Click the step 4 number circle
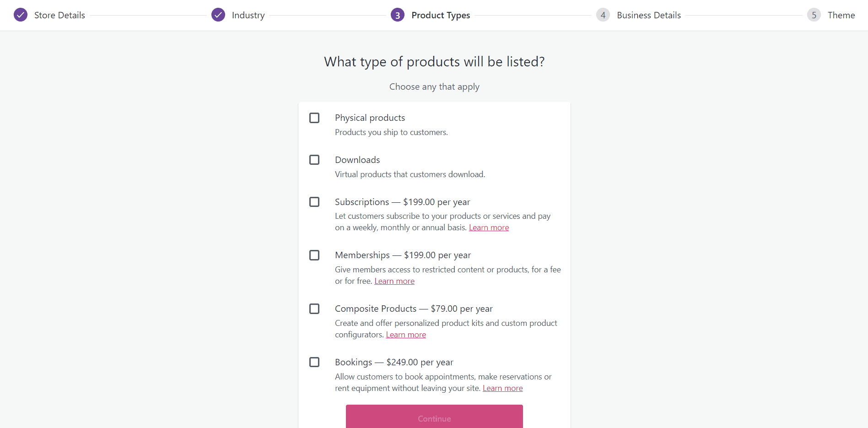The width and height of the screenshot is (868, 428). tap(603, 15)
